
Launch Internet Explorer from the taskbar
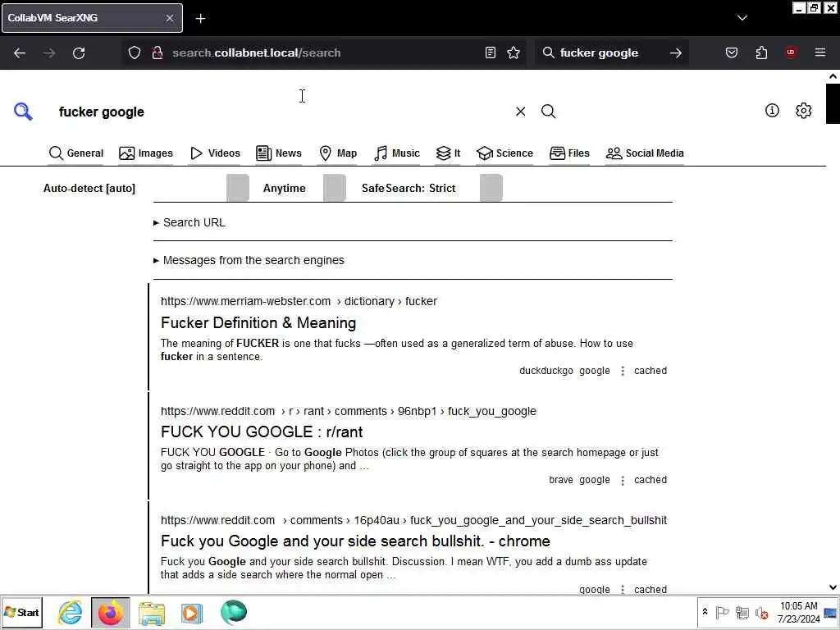[71, 612]
